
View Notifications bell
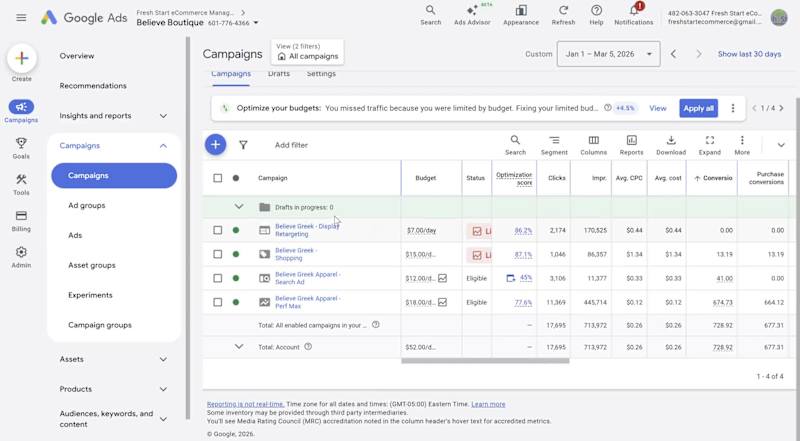tap(634, 15)
